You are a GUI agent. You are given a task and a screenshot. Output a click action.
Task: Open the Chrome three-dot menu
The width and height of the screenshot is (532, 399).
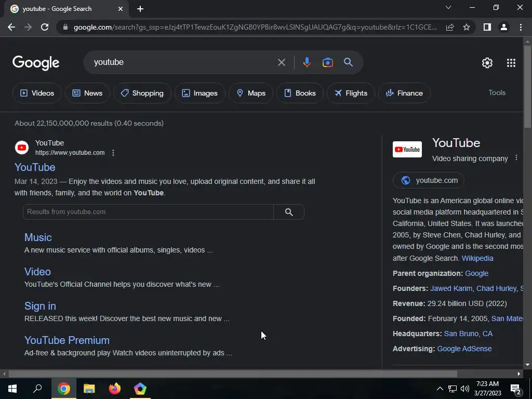[521, 27]
